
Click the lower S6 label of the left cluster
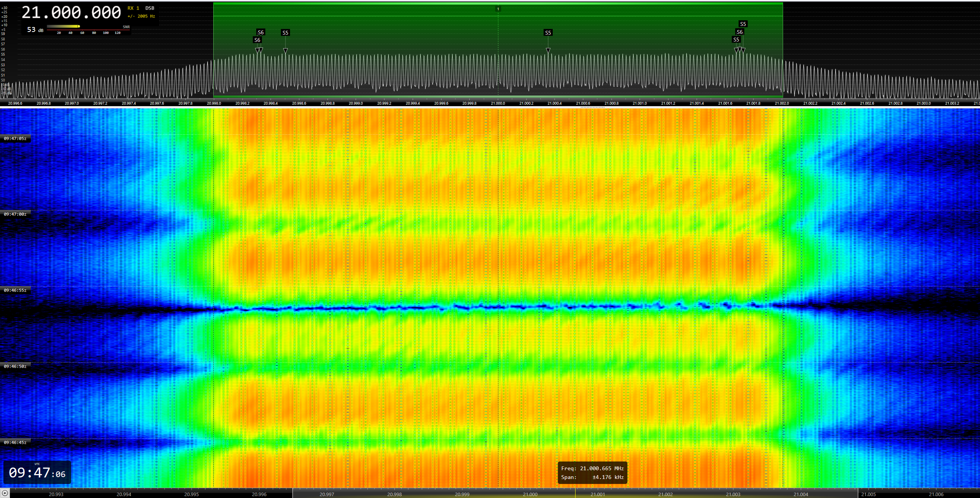[x=257, y=40]
